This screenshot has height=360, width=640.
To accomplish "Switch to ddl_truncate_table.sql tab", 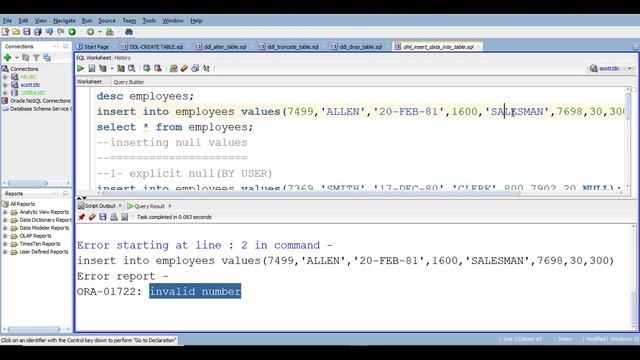I will click(x=289, y=47).
